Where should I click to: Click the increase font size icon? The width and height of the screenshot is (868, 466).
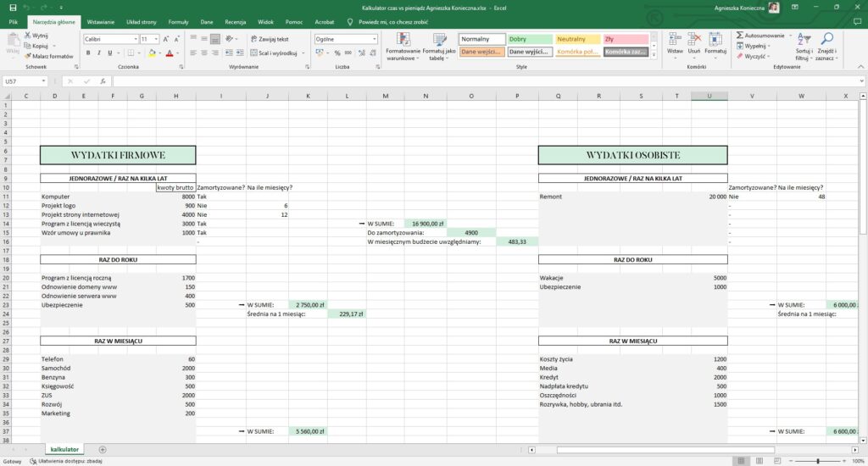[x=166, y=39]
